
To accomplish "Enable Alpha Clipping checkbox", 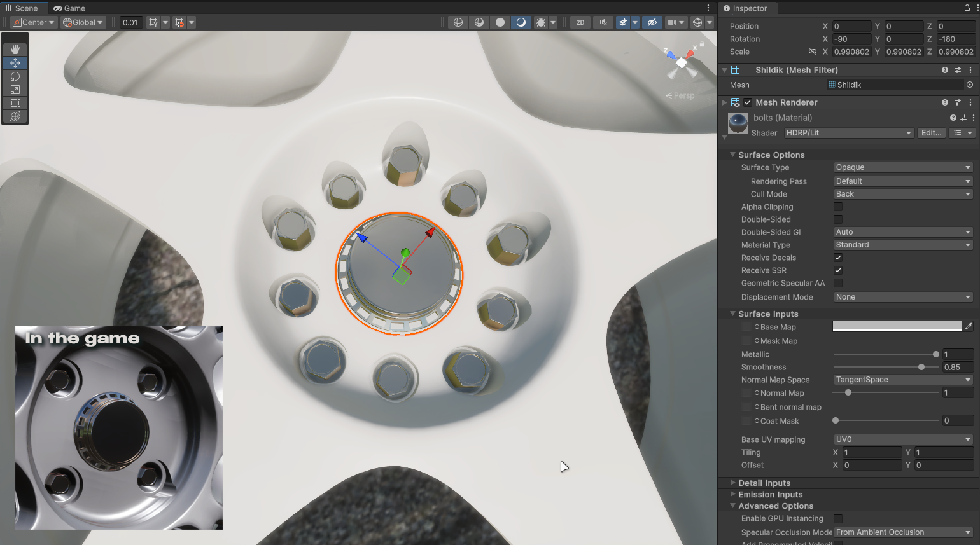I will point(838,207).
